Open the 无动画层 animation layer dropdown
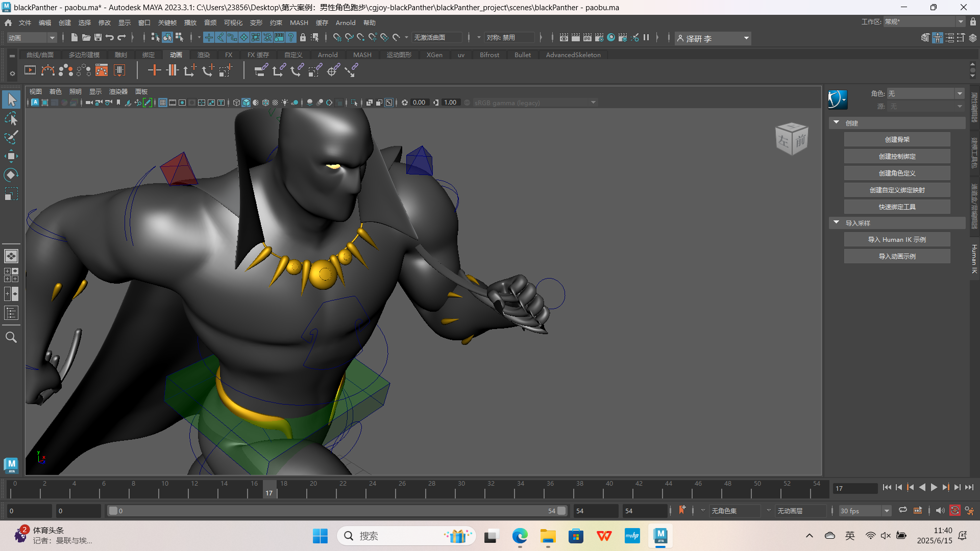This screenshot has height=551, width=980. point(801,511)
